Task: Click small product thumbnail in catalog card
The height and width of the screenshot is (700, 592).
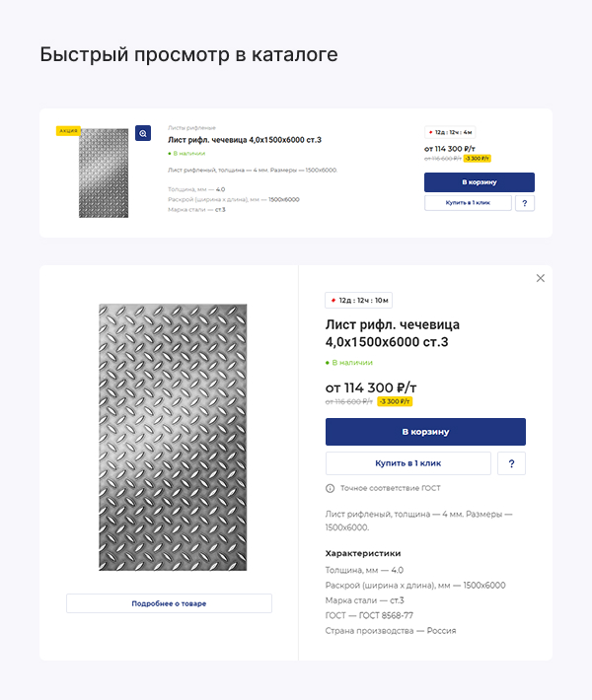Action: point(104,173)
